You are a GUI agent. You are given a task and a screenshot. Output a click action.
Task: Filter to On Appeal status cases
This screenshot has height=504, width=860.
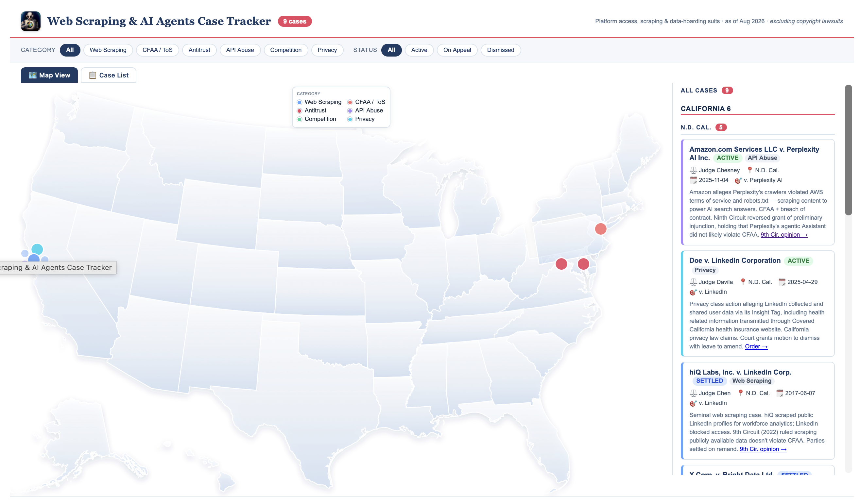pyautogui.click(x=457, y=50)
